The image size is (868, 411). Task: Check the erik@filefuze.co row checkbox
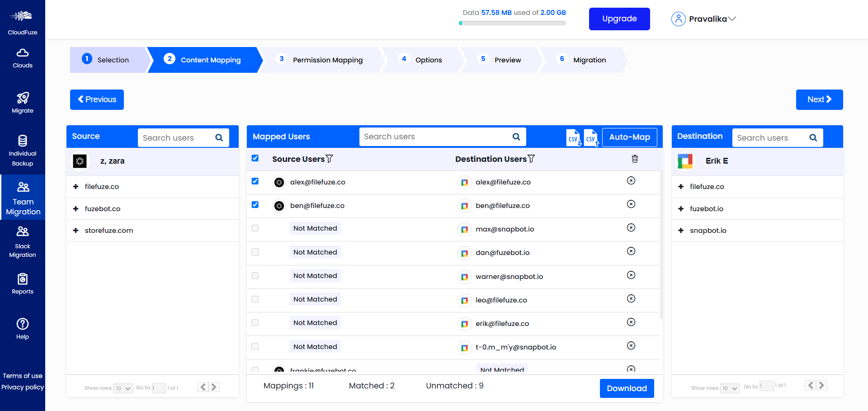(255, 323)
